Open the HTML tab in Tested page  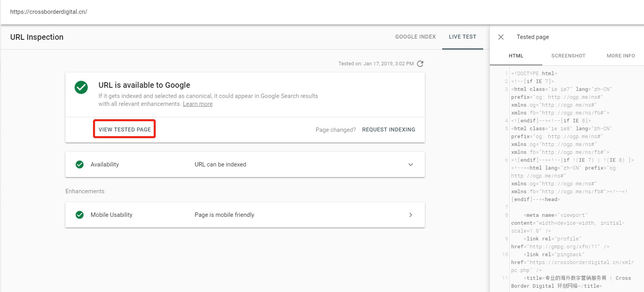(x=516, y=56)
